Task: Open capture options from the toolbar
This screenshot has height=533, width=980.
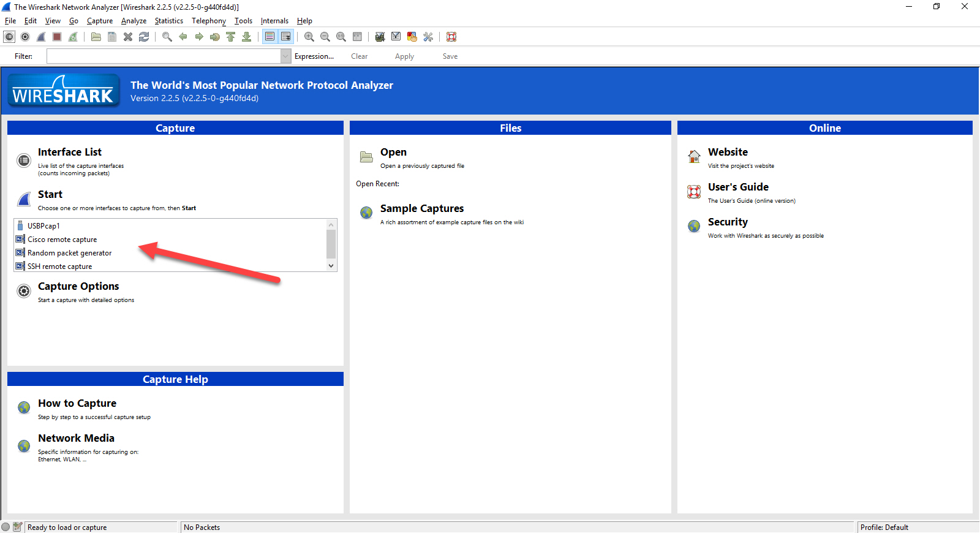Action: pos(25,37)
